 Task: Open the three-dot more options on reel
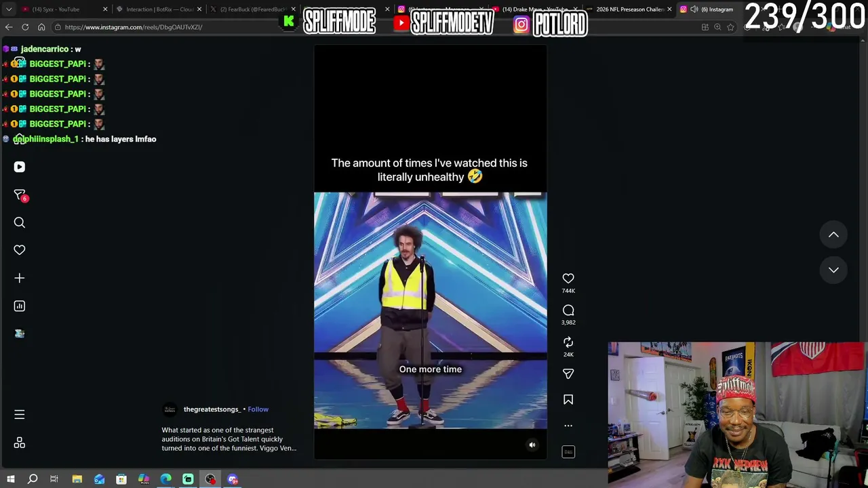click(568, 426)
